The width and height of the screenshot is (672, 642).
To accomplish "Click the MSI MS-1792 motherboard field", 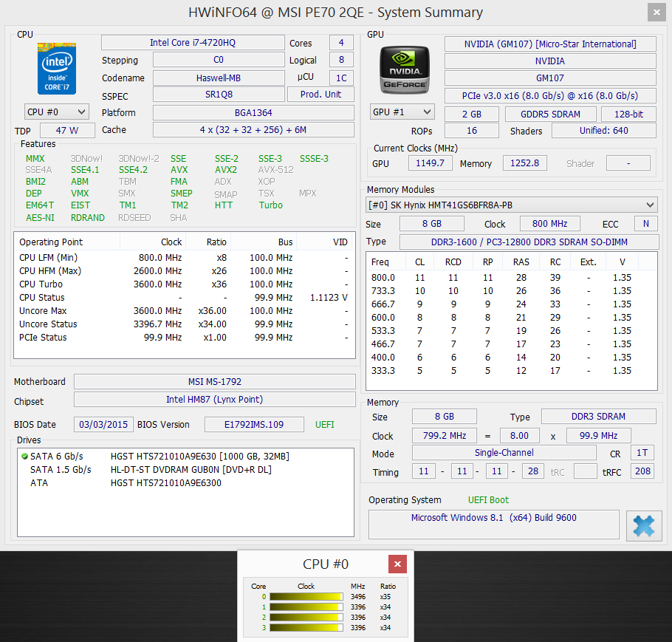I will [215, 382].
